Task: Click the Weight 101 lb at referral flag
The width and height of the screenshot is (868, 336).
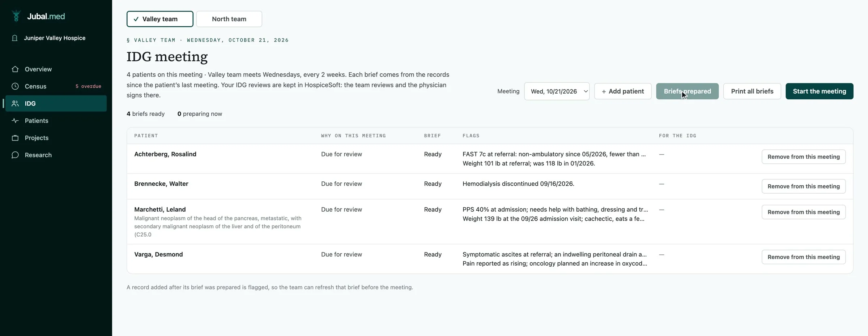Action: (529, 164)
